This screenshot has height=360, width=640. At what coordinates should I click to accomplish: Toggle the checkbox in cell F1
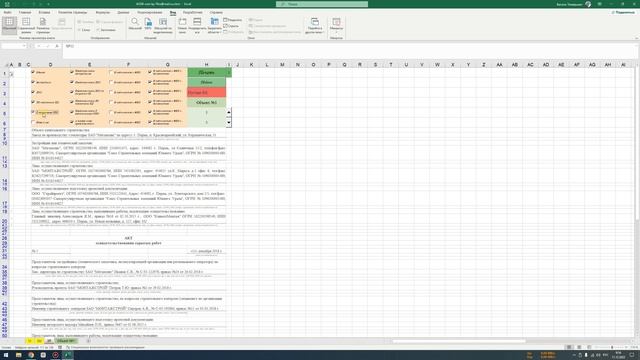111,72
